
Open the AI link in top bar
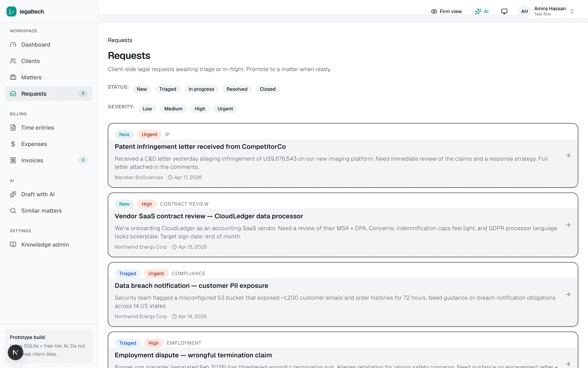482,11
